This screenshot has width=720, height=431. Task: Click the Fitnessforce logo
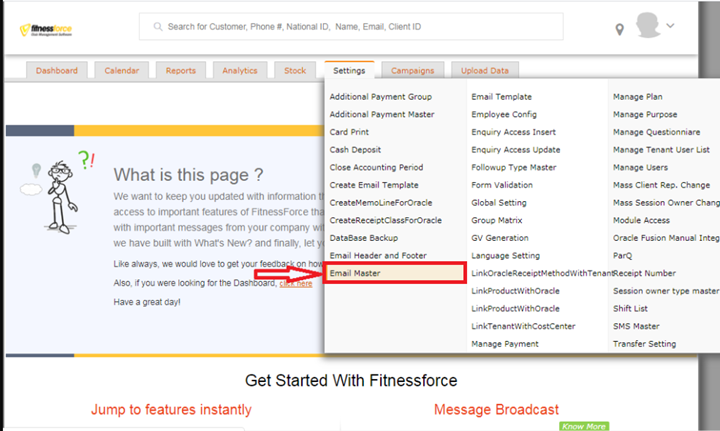click(46, 30)
